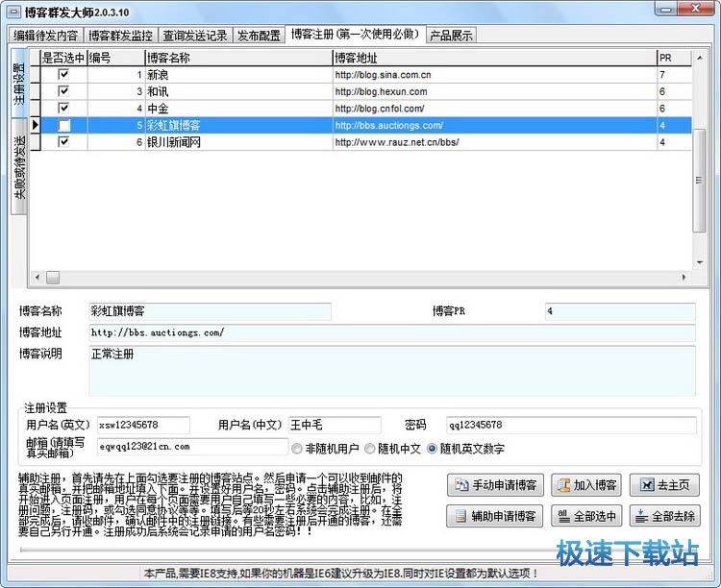Switch to the 编辑待发内容 tab
Screen dimensions: 721x588
tap(47, 36)
